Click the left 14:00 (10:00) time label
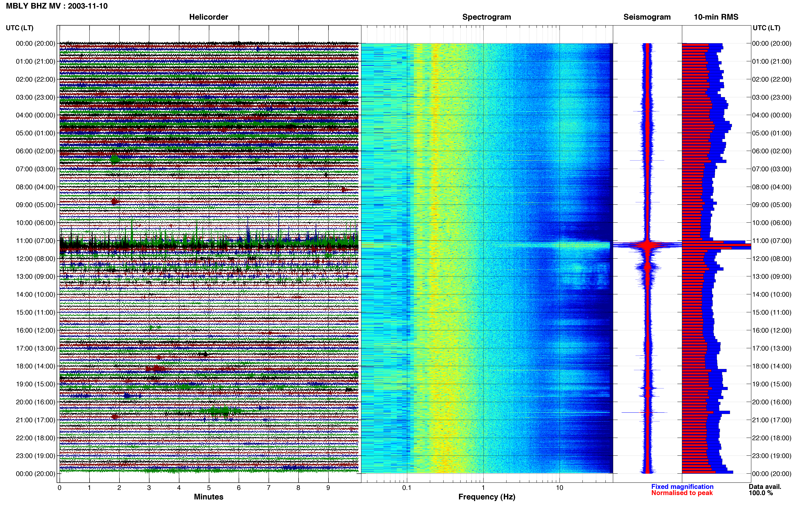Image resolution: width=812 pixels, height=508 pixels. [x=36, y=295]
